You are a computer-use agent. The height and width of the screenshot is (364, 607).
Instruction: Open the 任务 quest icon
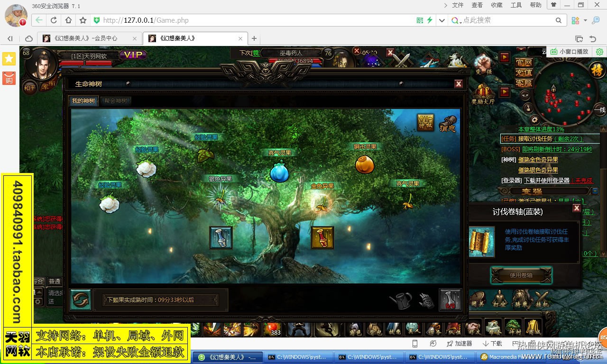(433, 328)
